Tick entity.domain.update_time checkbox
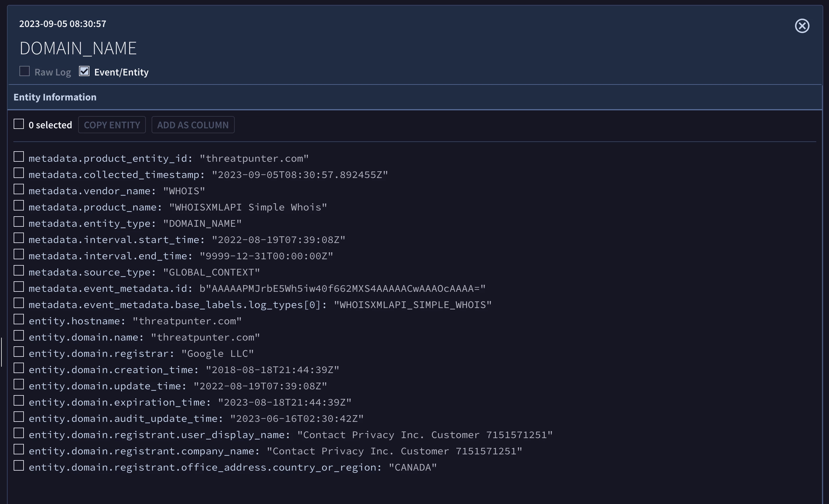This screenshot has height=504, width=829. tap(19, 384)
